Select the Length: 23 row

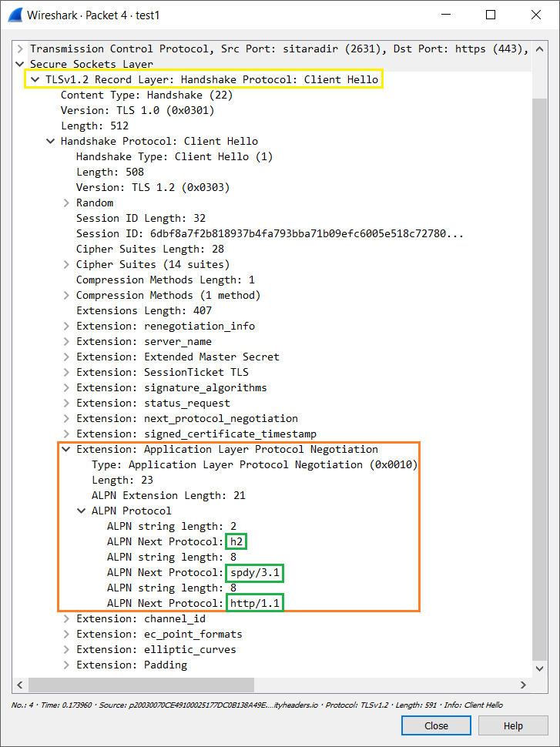point(122,480)
